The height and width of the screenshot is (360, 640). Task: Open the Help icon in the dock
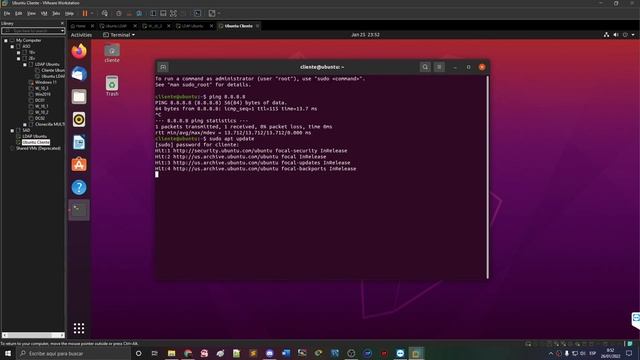[x=79, y=187]
